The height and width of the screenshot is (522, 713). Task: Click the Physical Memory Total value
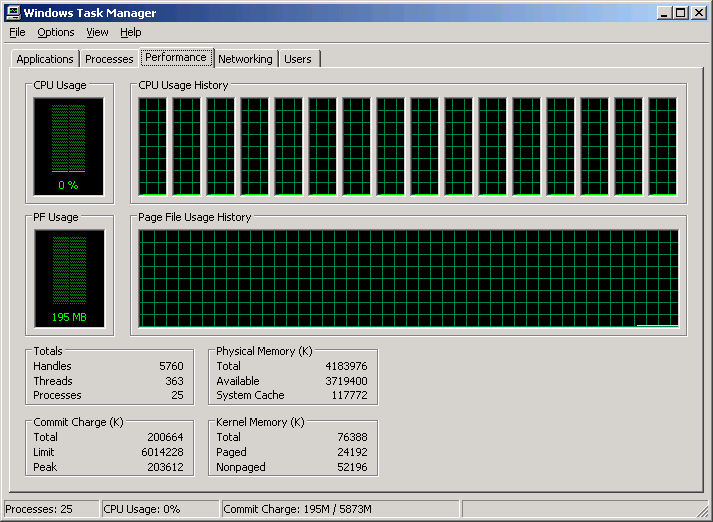click(346, 366)
